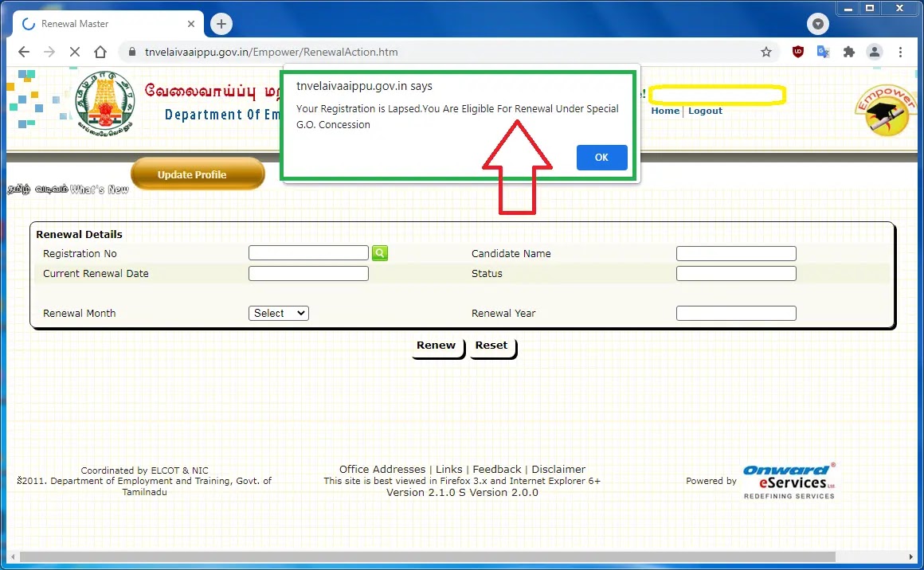Click the Reset button
Viewport: 924px width, 570px height.
[491, 346]
